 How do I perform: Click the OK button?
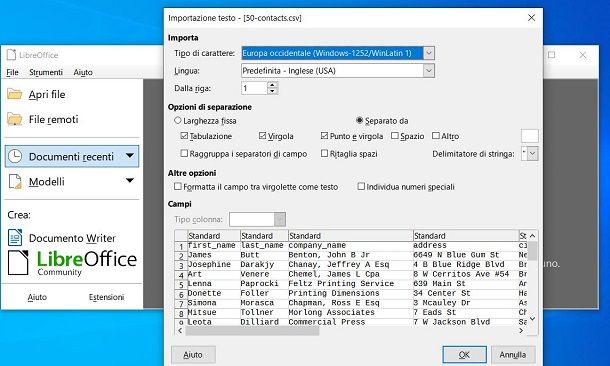[x=464, y=354]
